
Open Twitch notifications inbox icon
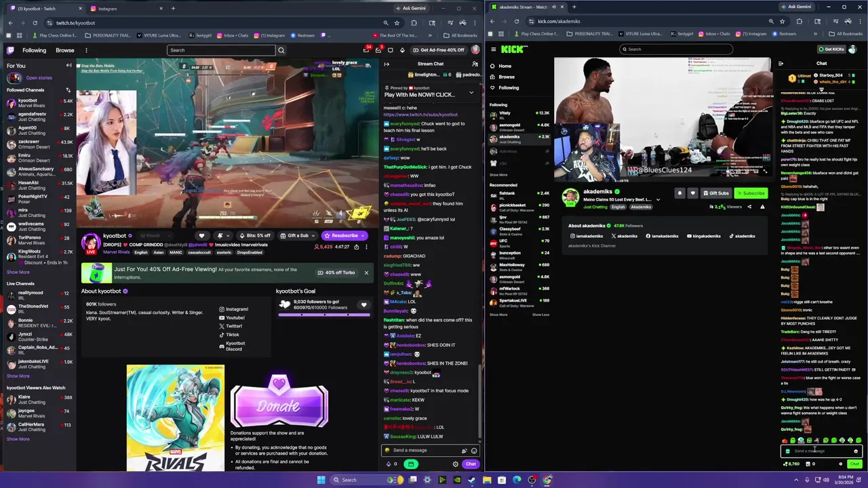(x=378, y=50)
